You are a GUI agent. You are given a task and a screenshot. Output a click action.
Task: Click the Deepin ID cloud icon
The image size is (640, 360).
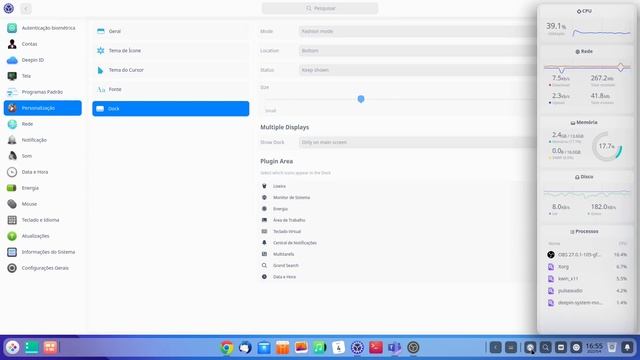pos(12,60)
